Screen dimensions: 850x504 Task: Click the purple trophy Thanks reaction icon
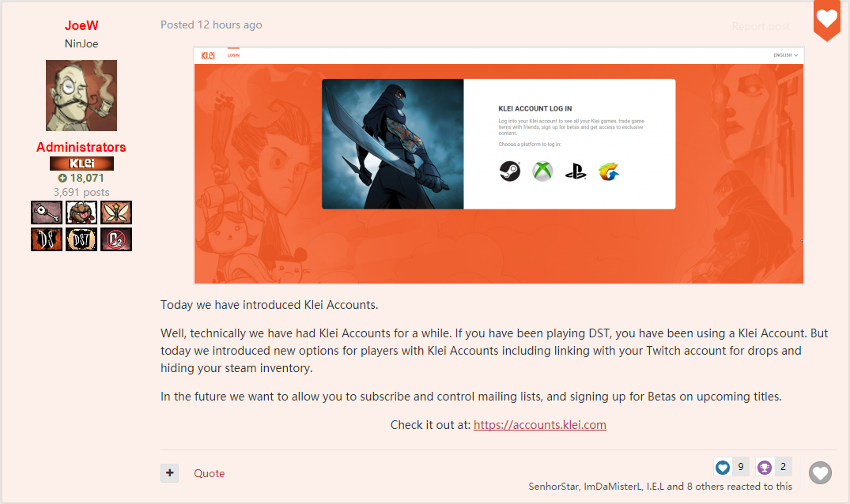tap(765, 467)
